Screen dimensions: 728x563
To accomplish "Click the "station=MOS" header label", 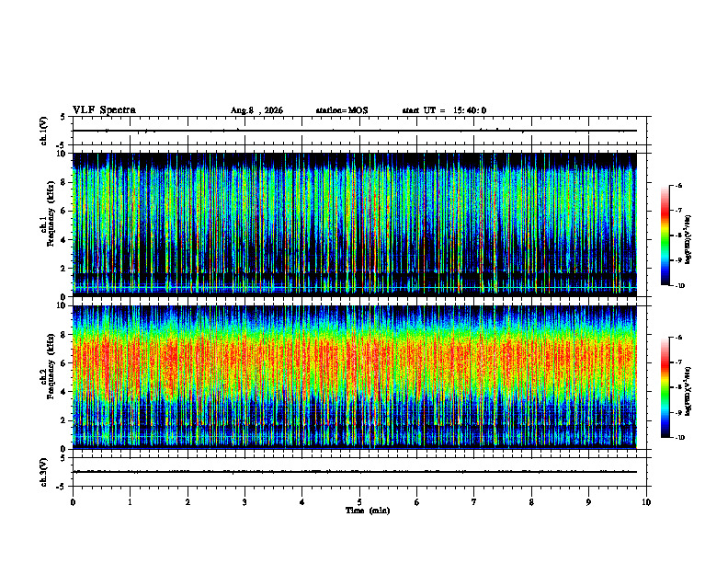I will tap(342, 110).
